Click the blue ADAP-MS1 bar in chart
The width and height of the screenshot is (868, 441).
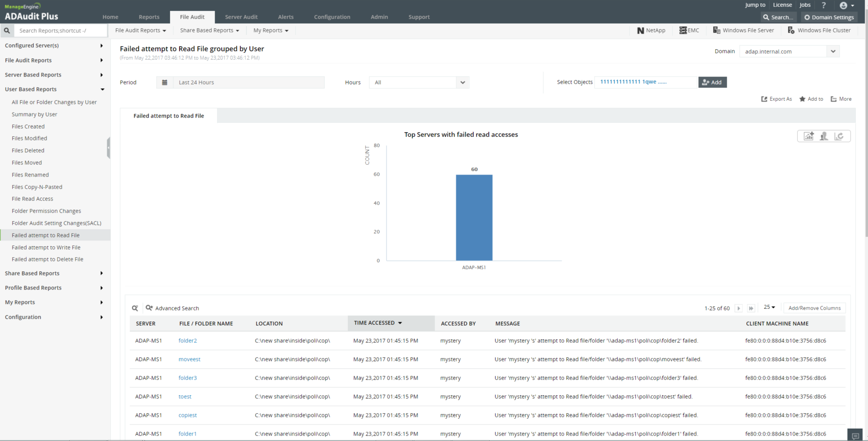click(474, 218)
